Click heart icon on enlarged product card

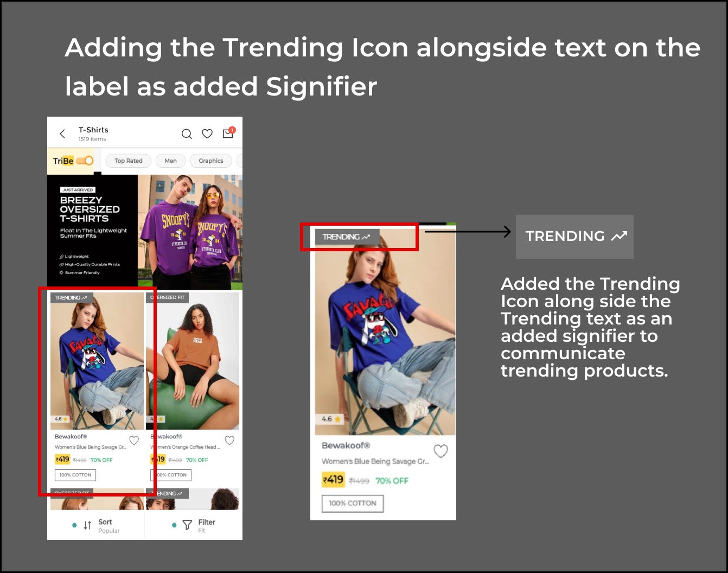pos(441,451)
